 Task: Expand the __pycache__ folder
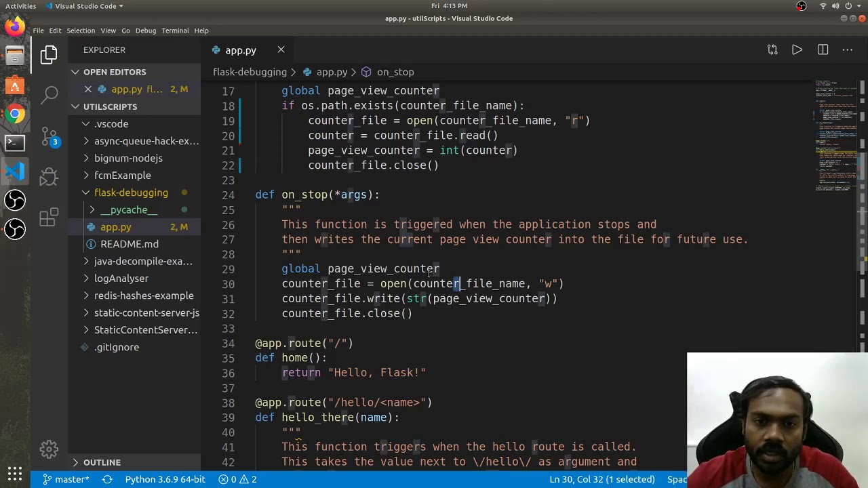134,210
